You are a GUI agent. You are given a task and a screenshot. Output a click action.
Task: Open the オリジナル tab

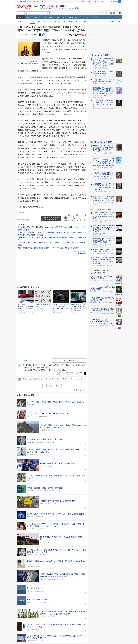click(60, 17)
